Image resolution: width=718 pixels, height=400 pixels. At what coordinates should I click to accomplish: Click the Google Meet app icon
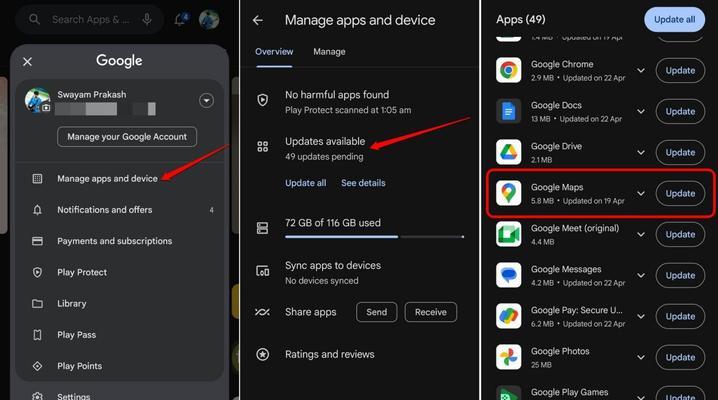click(508, 234)
